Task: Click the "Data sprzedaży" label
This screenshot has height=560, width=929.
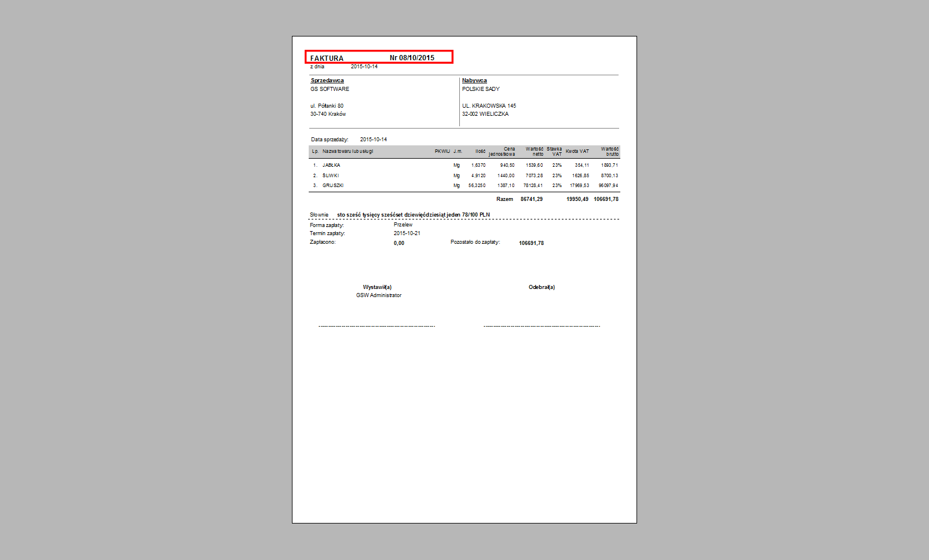Action: (x=330, y=140)
